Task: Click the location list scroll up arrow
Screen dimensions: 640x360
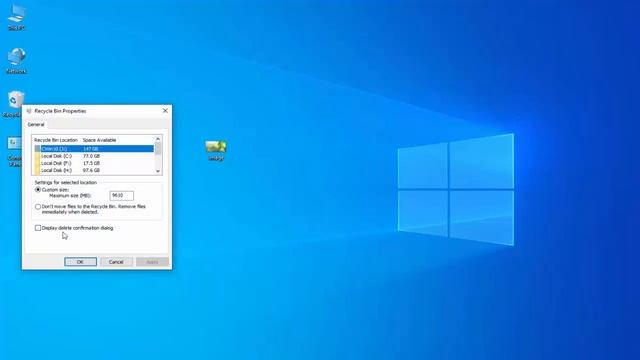Action: [158, 139]
